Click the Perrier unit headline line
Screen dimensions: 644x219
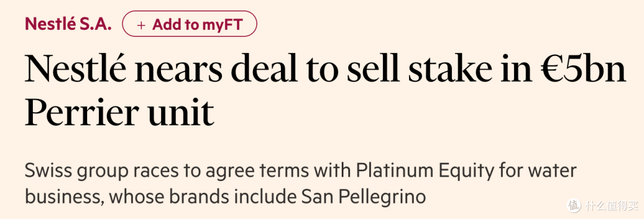tap(119, 112)
